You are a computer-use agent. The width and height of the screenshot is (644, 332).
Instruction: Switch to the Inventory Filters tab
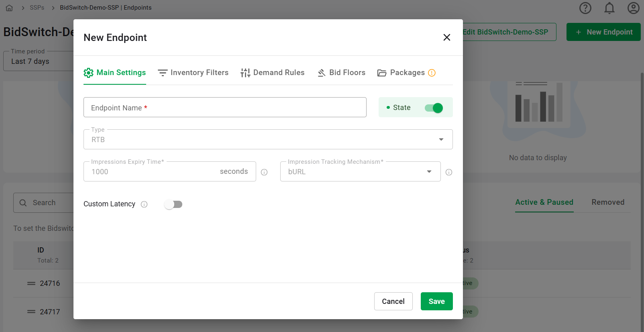[x=193, y=73]
